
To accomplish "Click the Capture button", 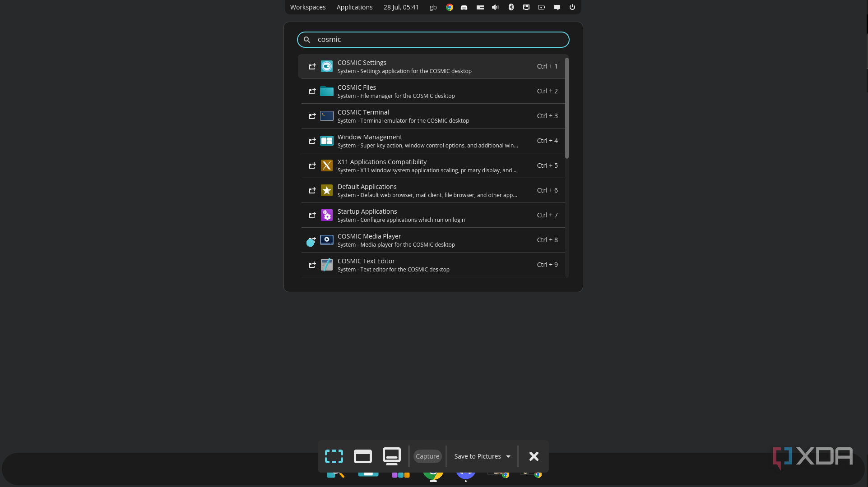I will point(427,456).
